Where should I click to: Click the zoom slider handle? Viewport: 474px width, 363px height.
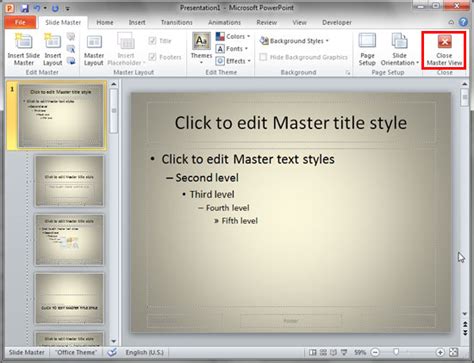tap(396, 352)
